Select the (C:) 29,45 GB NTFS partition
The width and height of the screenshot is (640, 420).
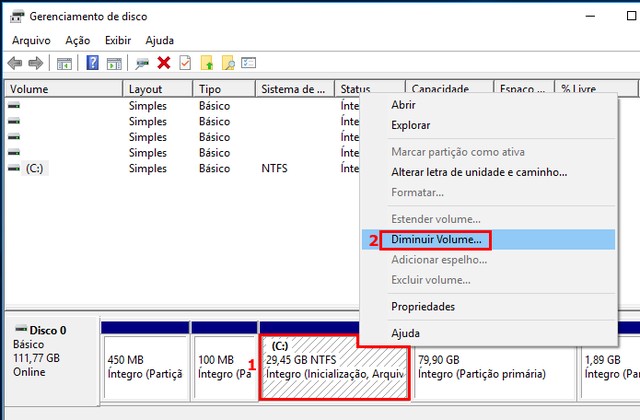pyautogui.click(x=334, y=367)
